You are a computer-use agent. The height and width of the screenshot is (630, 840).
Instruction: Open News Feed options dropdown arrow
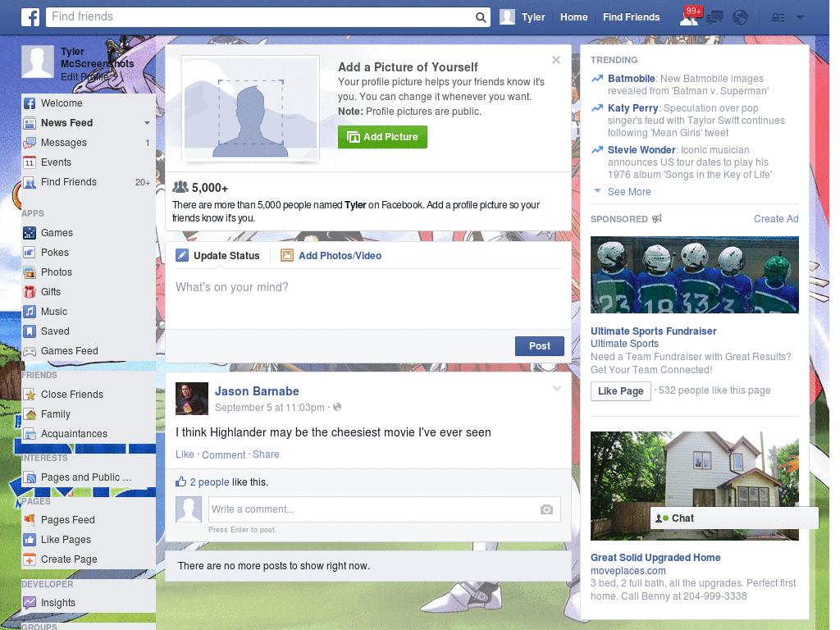pos(147,123)
